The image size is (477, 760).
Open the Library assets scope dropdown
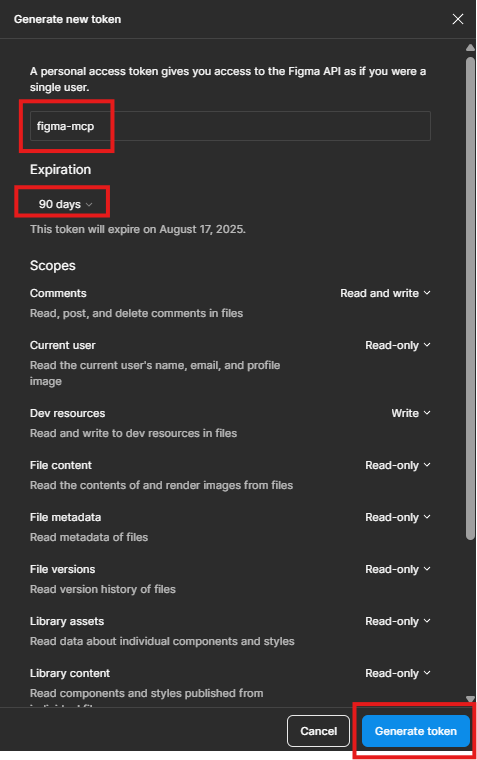pos(398,621)
